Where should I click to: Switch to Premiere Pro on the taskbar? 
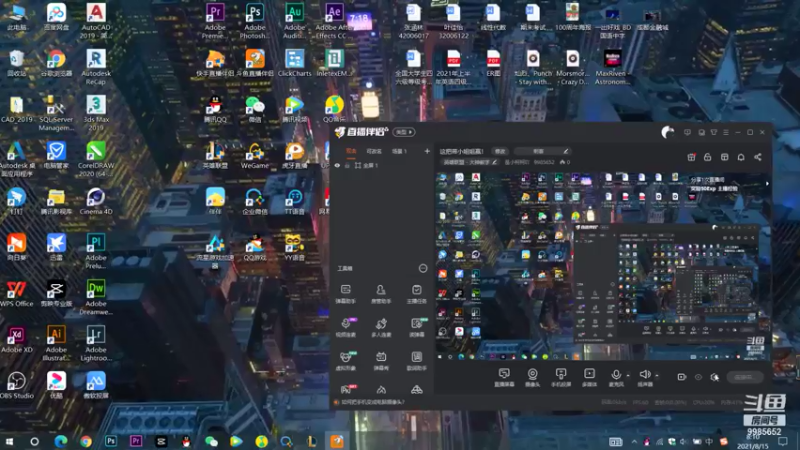pyautogui.click(x=136, y=441)
